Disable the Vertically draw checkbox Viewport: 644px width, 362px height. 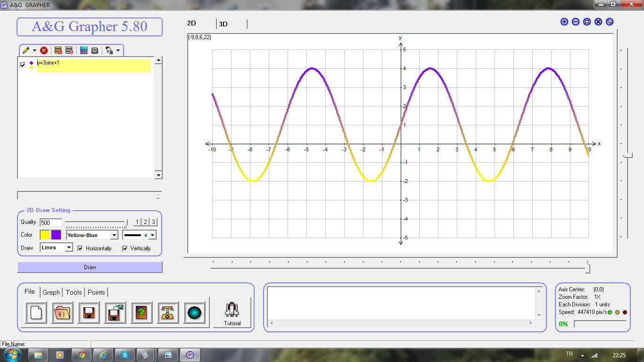(x=124, y=248)
